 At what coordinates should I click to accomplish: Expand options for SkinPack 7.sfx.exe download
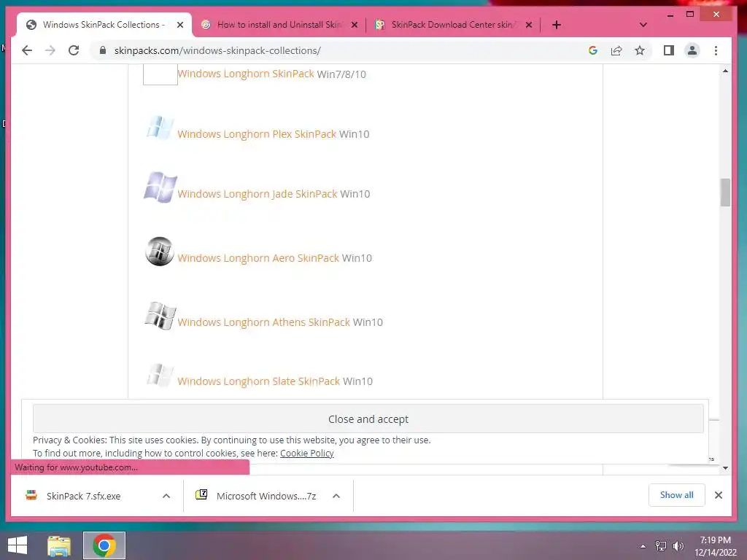pos(166,496)
